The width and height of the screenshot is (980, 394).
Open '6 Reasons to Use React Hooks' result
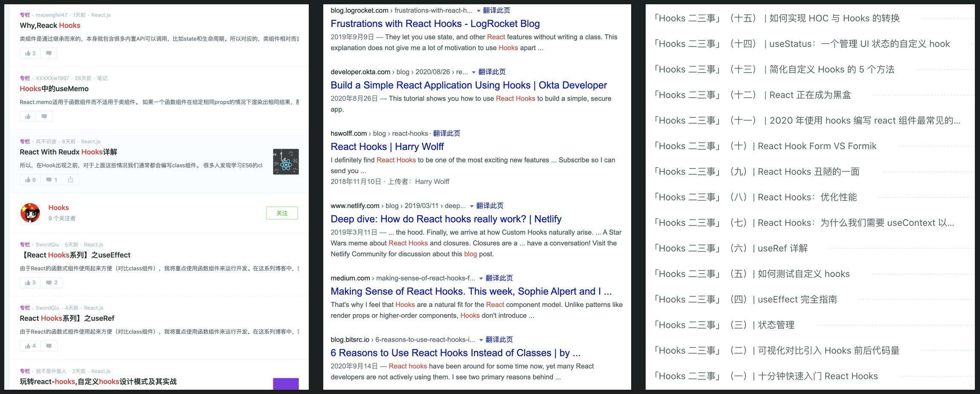(455, 353)
